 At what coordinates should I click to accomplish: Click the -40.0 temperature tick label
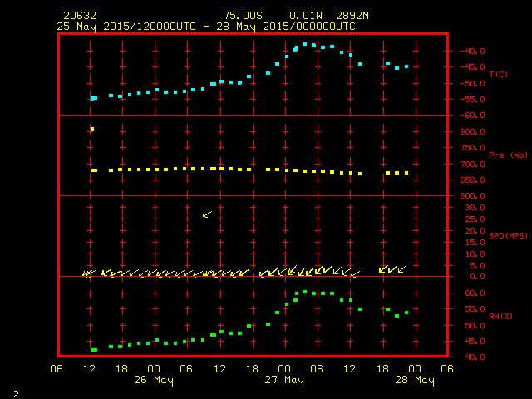pyautogui.click(x=472, y=51)
